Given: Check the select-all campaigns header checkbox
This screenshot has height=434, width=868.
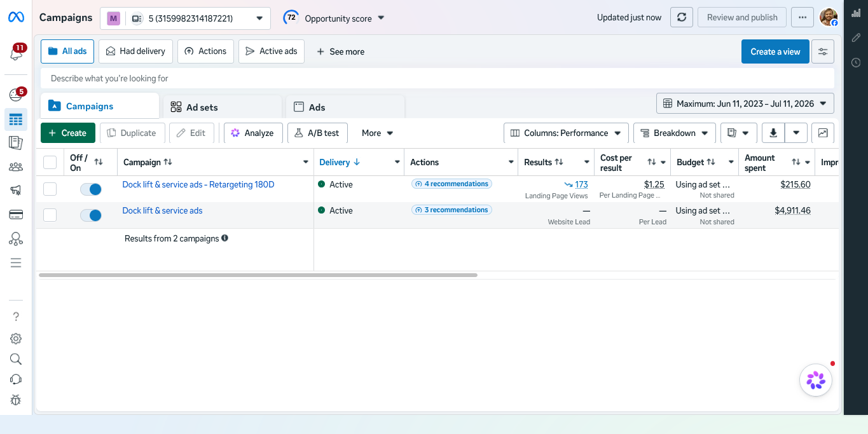Looking at the screenshot, I should [x=50, y=163].
